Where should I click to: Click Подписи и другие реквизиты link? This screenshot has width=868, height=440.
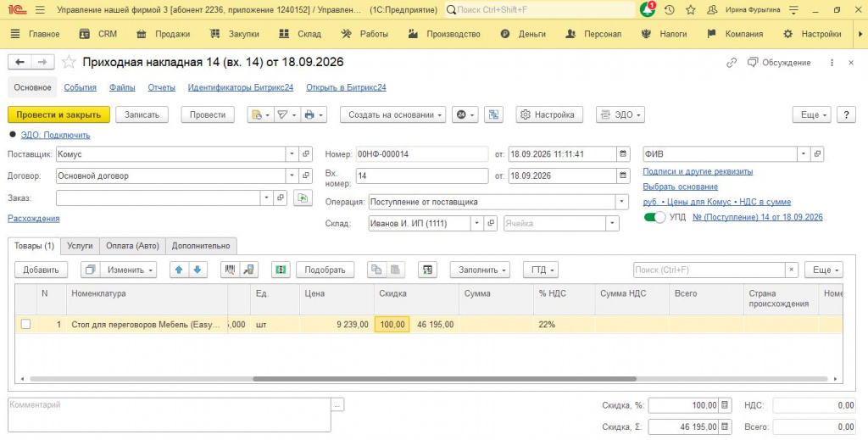coord(698,171)
